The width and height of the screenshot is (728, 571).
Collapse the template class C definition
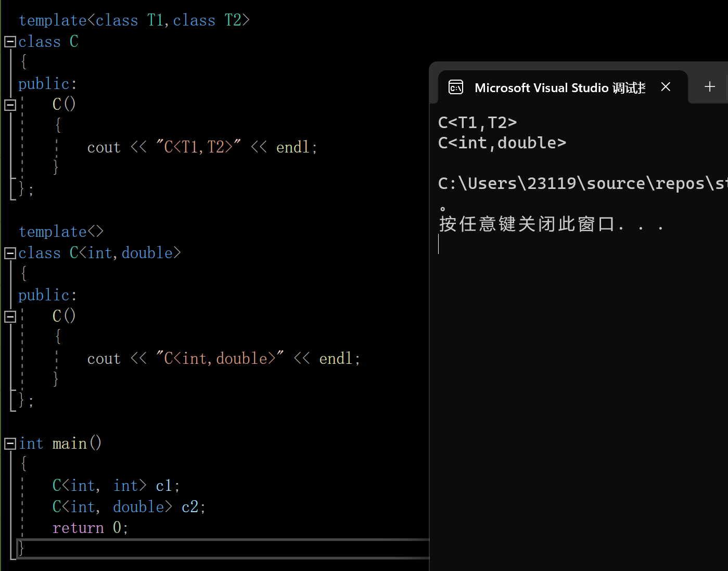10,42
